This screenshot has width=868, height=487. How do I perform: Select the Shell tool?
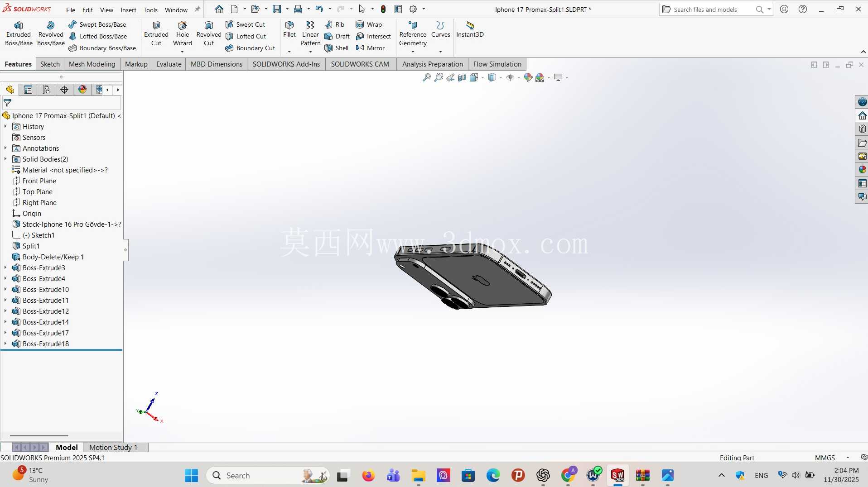pyautogui.click(x=337, y=48)
